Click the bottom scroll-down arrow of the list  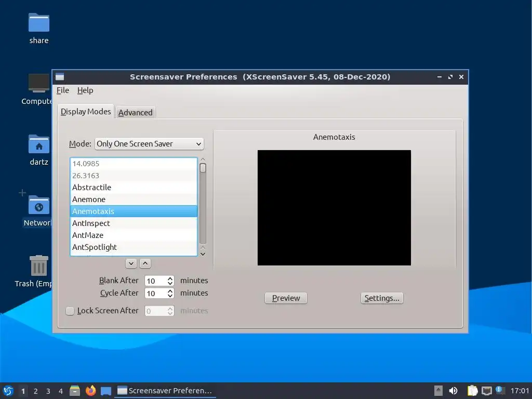203,254
